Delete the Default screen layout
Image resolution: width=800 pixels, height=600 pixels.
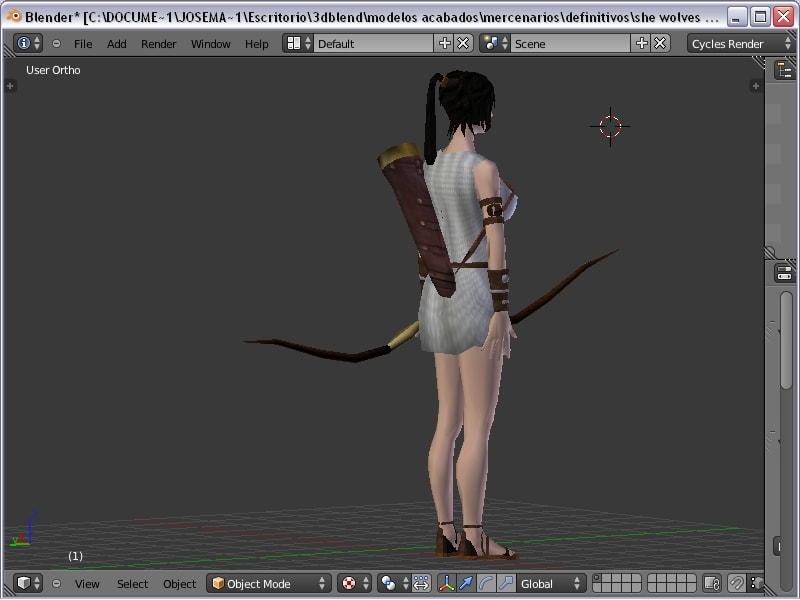point(463,43)
